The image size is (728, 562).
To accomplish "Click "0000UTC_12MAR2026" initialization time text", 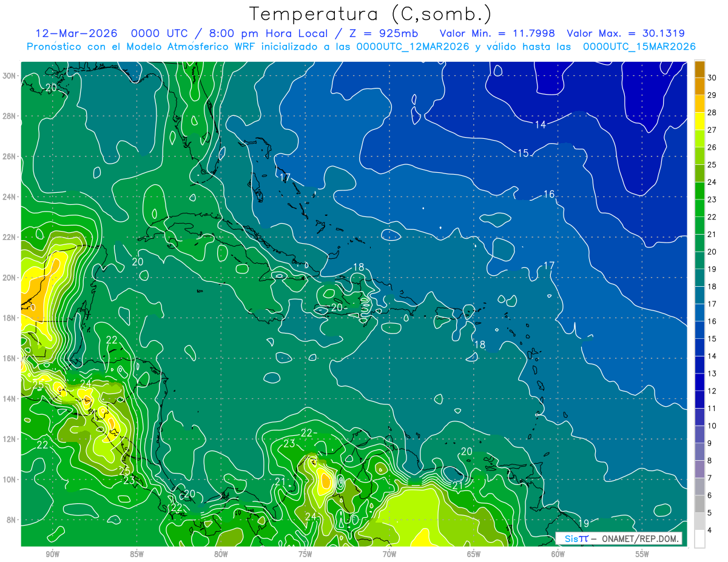I will (x=414, y=47).
